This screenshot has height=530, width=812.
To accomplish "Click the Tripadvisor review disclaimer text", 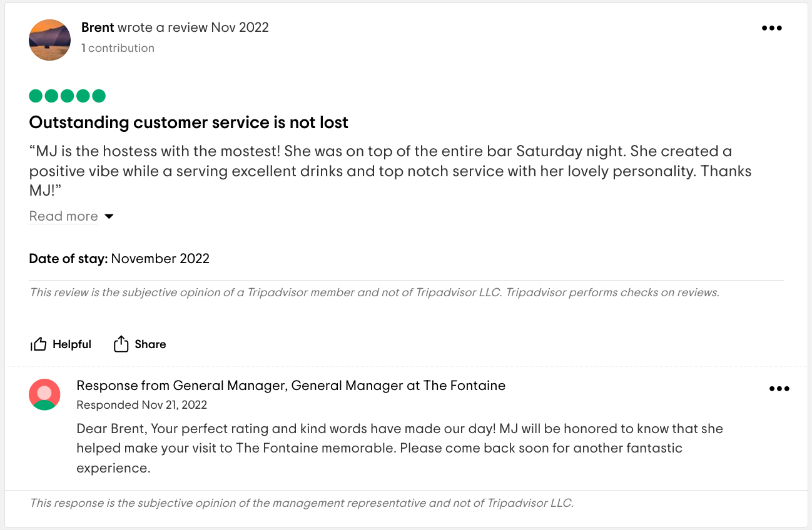I will (x=375, y=292).
